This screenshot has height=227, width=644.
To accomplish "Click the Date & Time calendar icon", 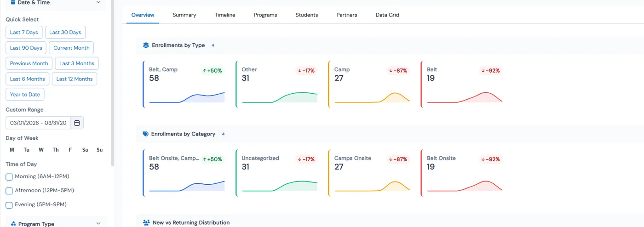I will click(13, 2).
